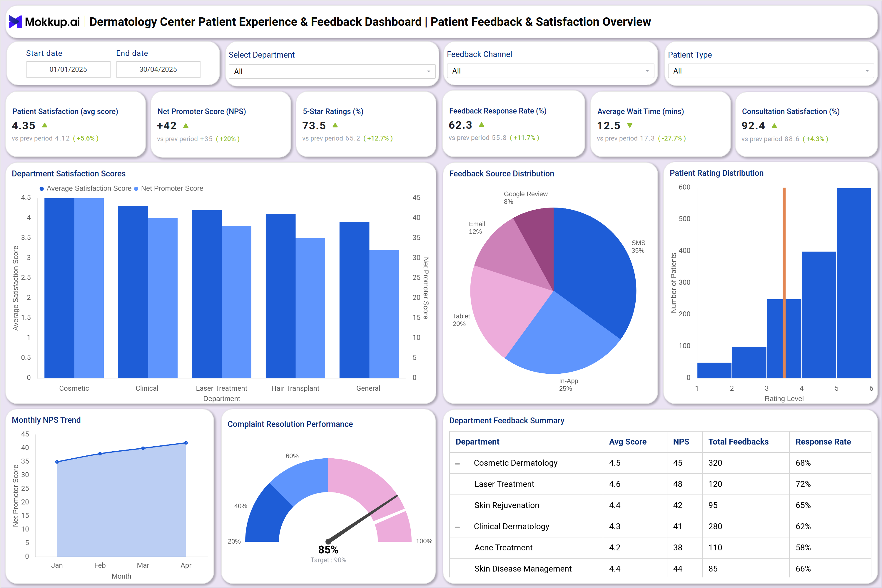This screenshot has height=588, width=882.
Task: Click the down arrow beside Average Wait Time 12.5
Action: [630, 126]
